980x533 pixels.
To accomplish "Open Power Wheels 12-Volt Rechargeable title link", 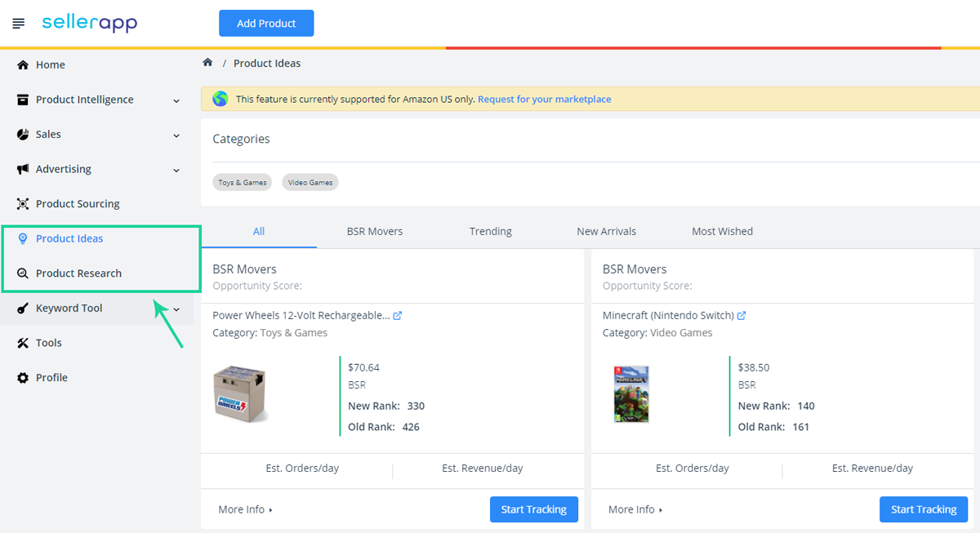I will 301,315.
